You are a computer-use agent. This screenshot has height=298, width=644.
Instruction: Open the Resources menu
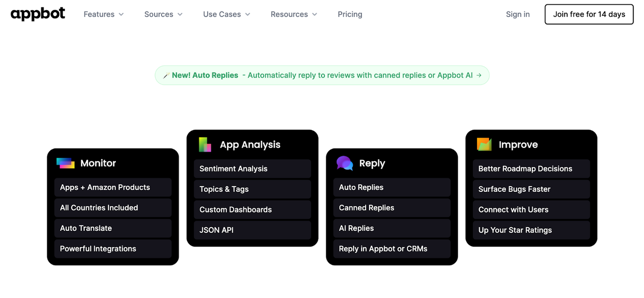click(294, 14)
